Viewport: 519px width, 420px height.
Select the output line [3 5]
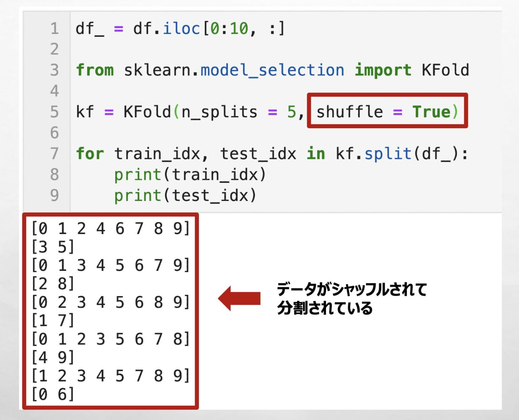pyautogui.click(x=52, y=246)
